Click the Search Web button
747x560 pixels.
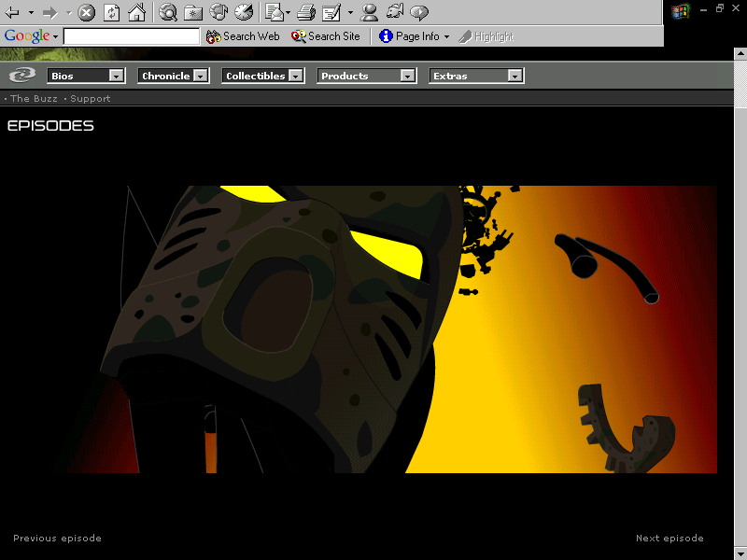click(243, 36)
